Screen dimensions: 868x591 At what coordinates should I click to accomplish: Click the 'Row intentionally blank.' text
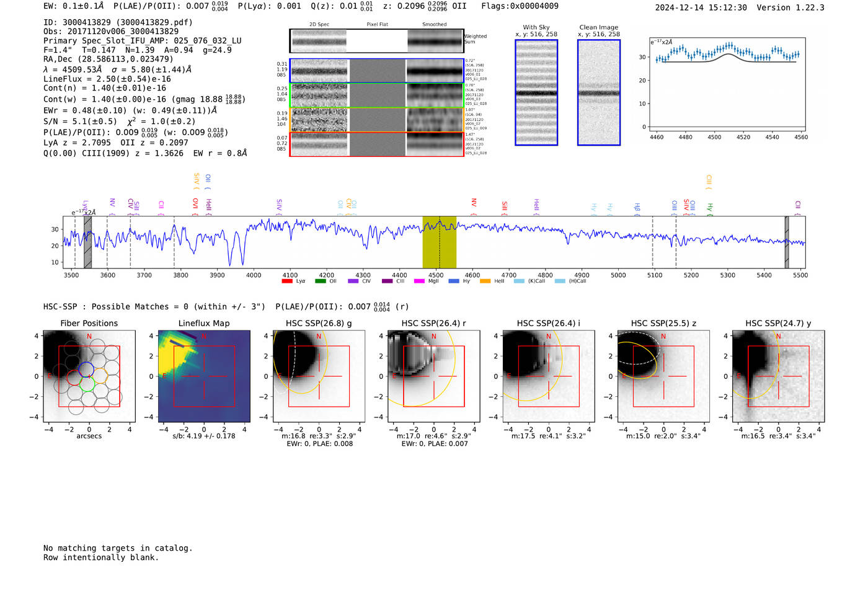101,557
